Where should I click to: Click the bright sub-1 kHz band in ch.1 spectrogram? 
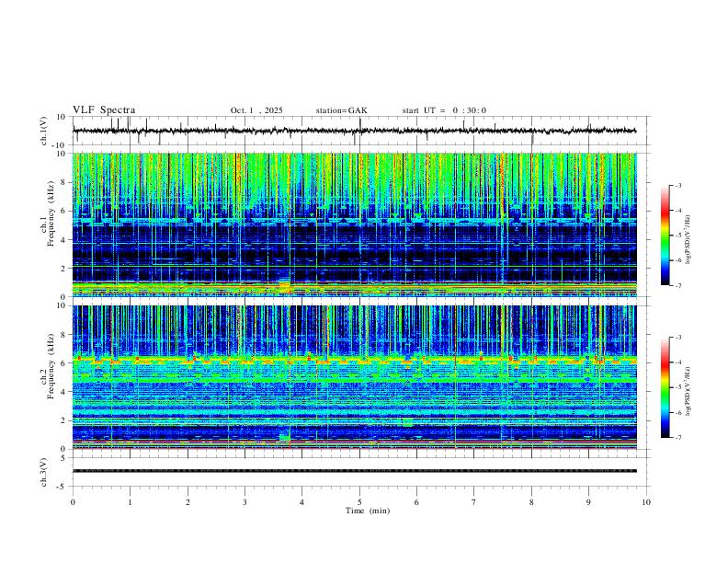tap(354, 289)
